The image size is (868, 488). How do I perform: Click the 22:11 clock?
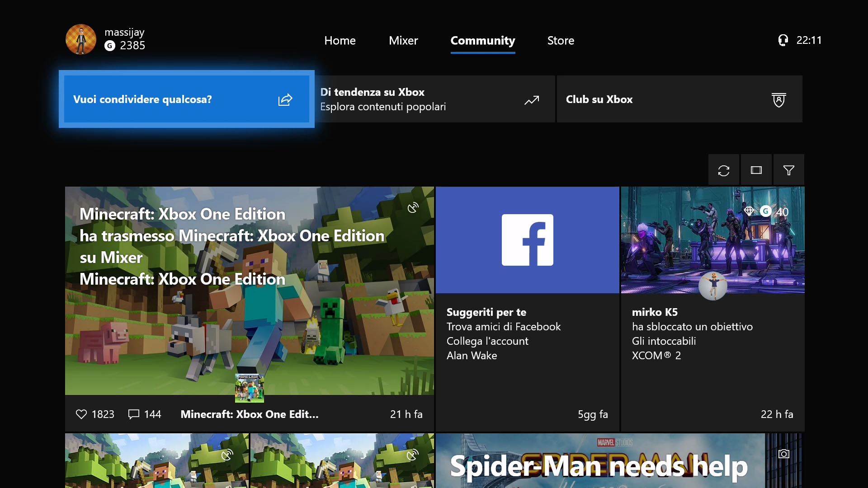coord(809,40)
